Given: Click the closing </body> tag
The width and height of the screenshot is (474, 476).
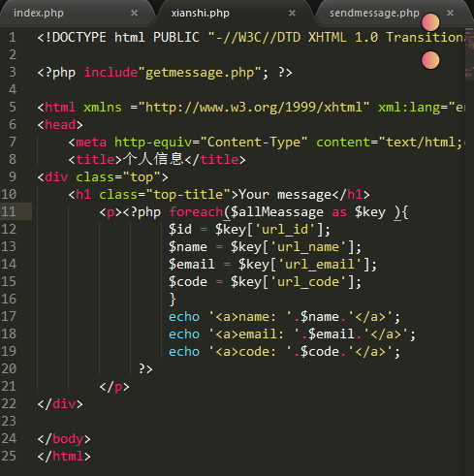Looking at the screenshot, I should tap(64, 439).
